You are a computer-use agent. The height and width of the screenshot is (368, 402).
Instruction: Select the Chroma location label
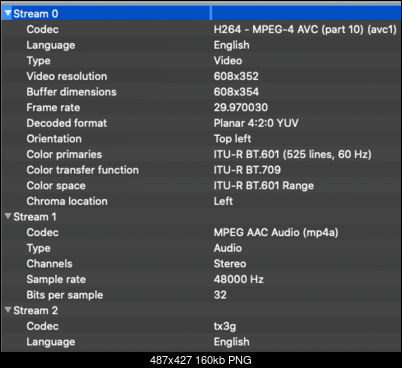coord(67,201)
